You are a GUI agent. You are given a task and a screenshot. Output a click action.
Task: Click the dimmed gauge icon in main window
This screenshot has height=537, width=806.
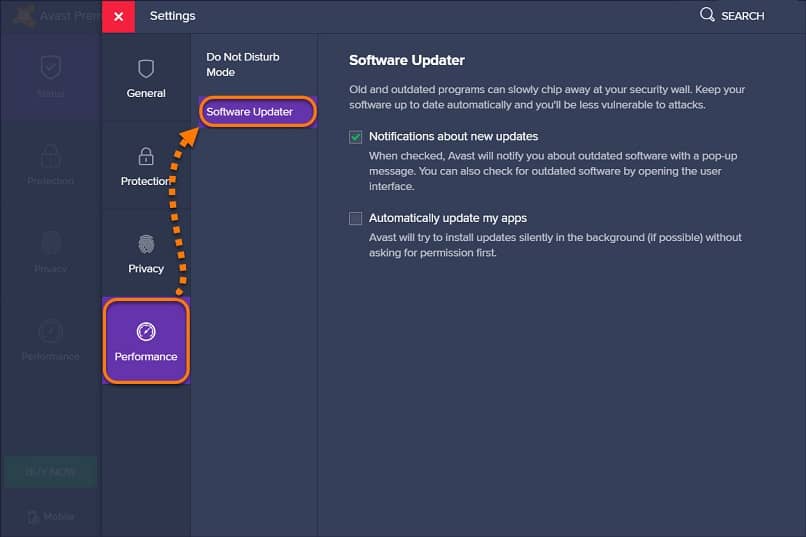(50, 331)
